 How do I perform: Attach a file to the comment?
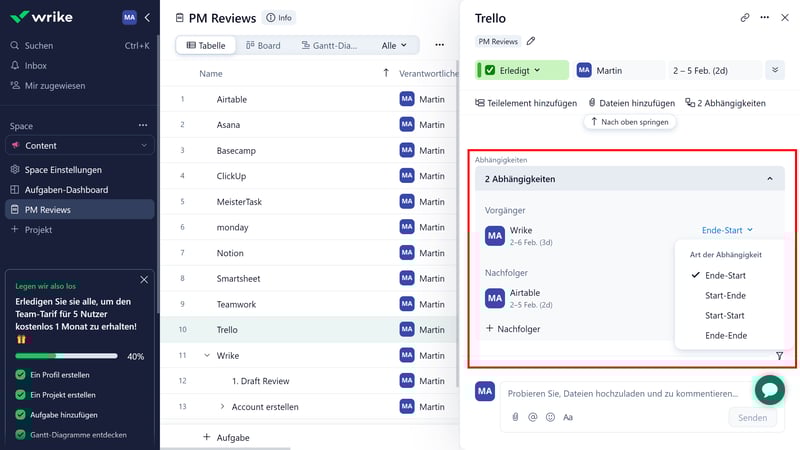(515, 417)
